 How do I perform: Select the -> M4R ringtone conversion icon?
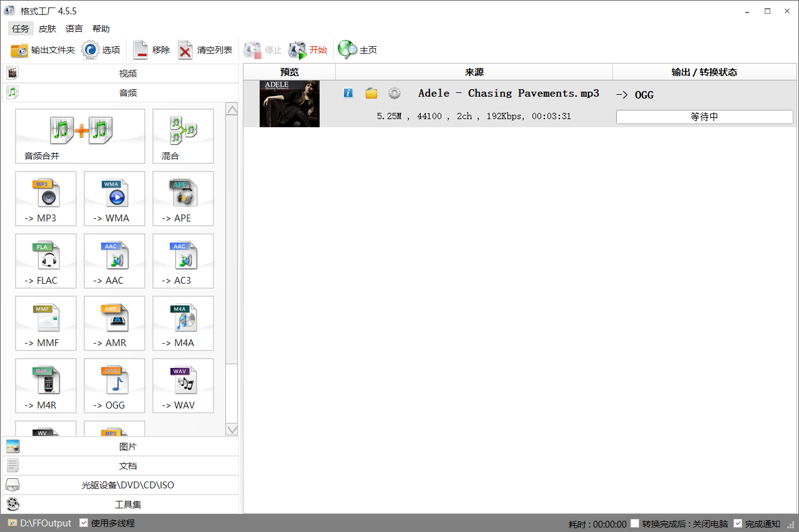(x=46, y=386)
